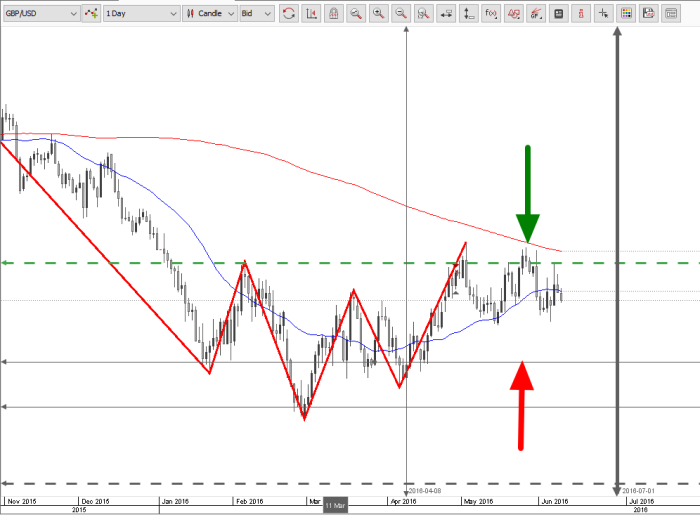Viewport: 700px width, 515px height.
Task: Toggle the black OHLC info panel icon
Action: pos(558,14)
